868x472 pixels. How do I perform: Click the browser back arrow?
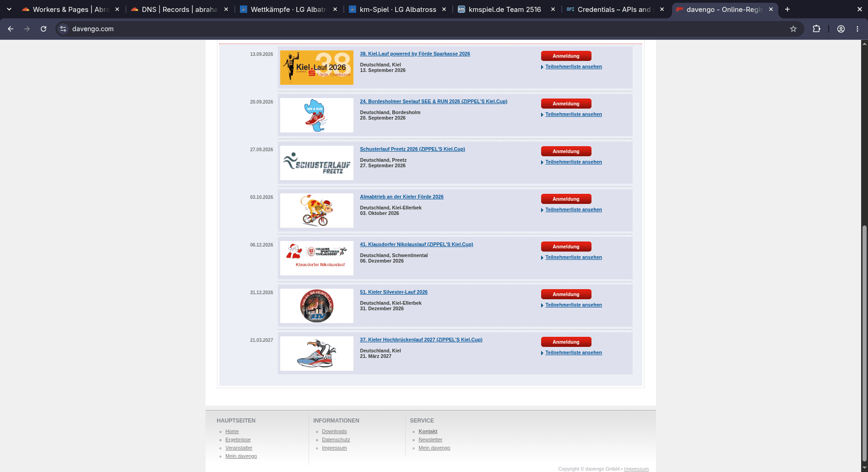point(11,29)
